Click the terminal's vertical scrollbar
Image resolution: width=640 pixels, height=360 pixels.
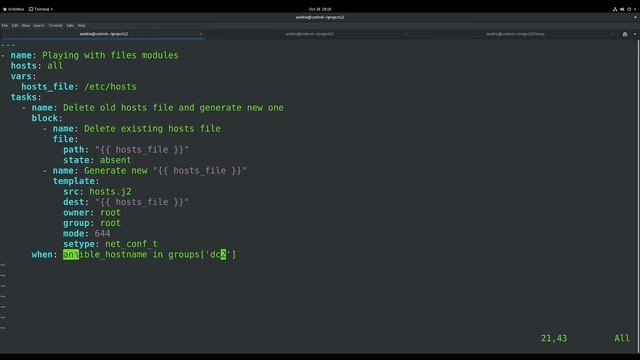pyautogui.click(x=638, y=196)
